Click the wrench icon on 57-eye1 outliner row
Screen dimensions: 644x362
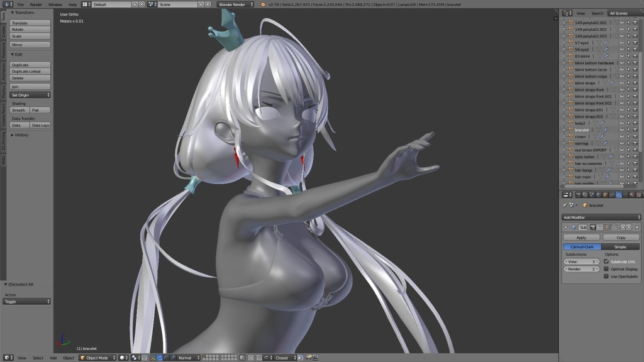[606, 43]
